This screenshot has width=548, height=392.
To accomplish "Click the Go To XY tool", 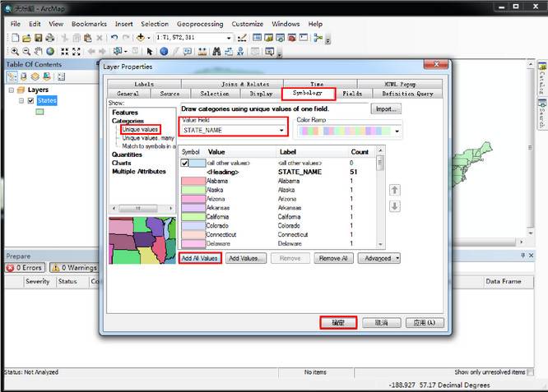I will (240, 52).
